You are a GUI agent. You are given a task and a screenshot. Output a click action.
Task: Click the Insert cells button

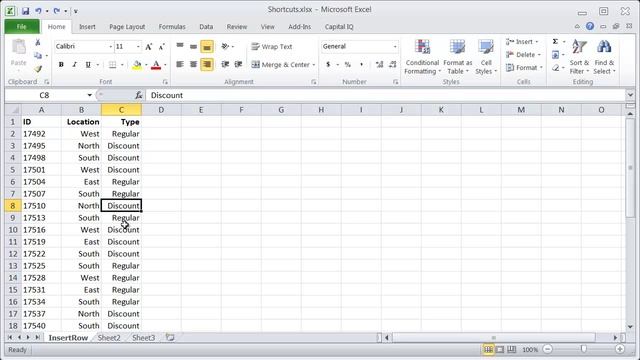522,42
